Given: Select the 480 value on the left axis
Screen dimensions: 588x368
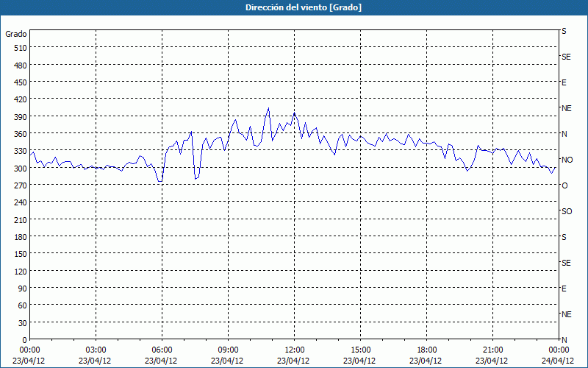Looking at the screenshot, I should pos(21,66).
